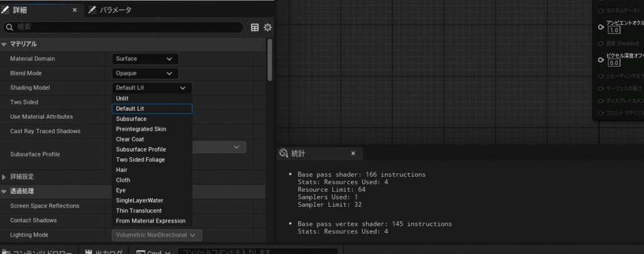Click 'Sampler Limit: 32' stats line
The height and width of the screenshot is (254, 644).
click(330, 204)
